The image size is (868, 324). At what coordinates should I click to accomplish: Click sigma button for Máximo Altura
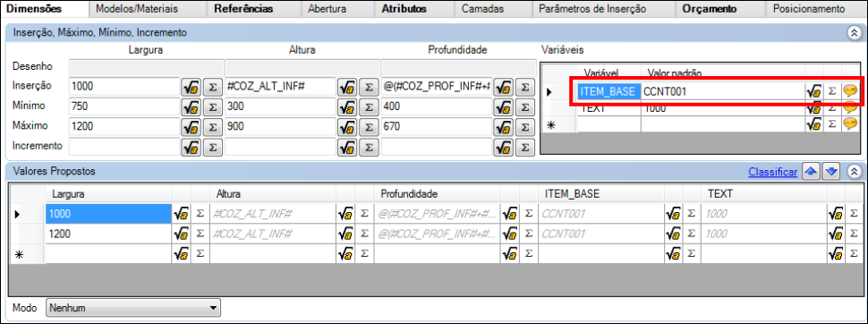(x=368, y=126)
